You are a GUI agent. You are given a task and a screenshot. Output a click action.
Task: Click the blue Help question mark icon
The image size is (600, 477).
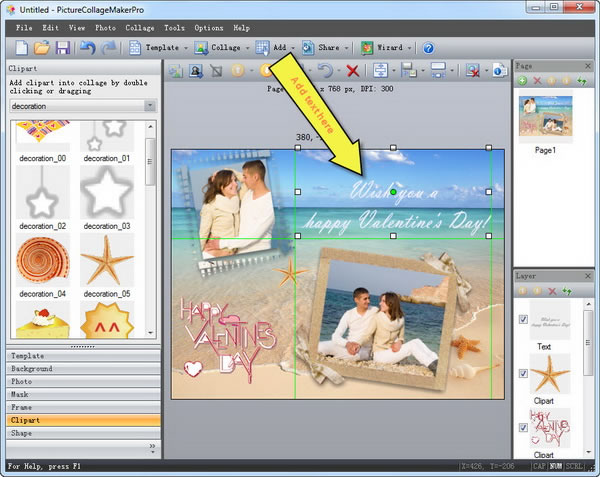pyautogui.click(x=429, y=47)
